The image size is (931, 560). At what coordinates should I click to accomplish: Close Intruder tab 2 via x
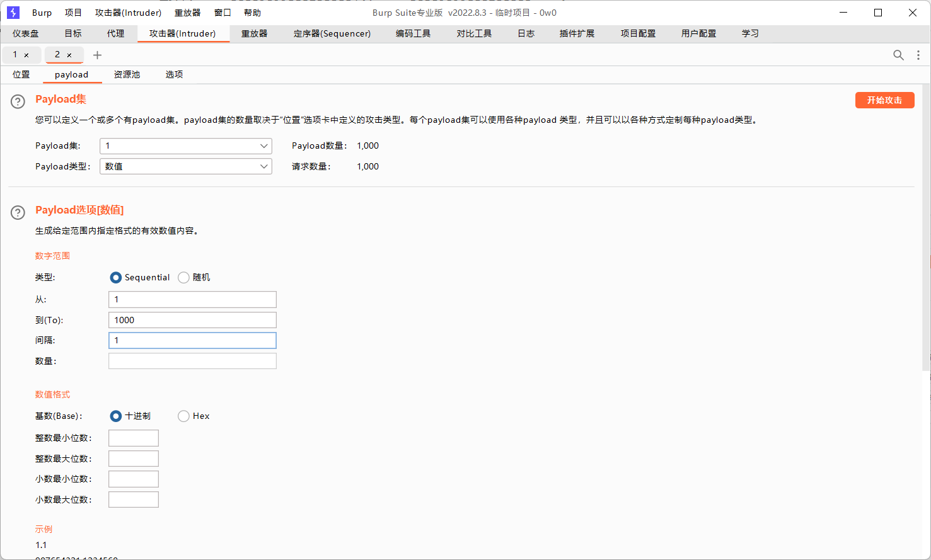(x=69, y=55)
